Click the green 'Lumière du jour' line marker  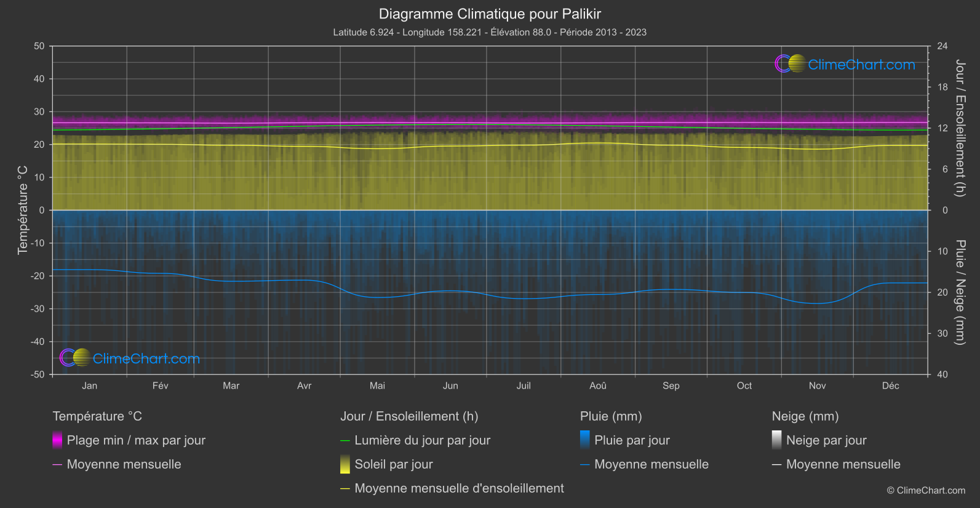(x=345, y=440)
